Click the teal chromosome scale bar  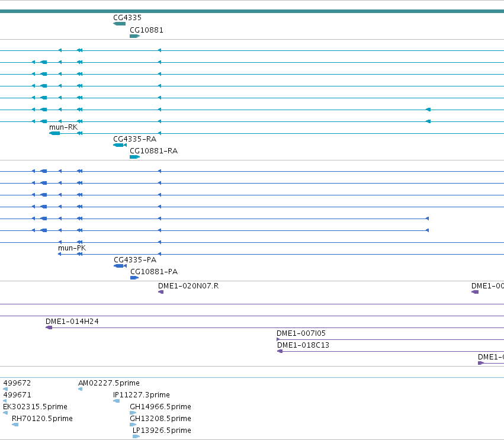click(x=252, y=11)
